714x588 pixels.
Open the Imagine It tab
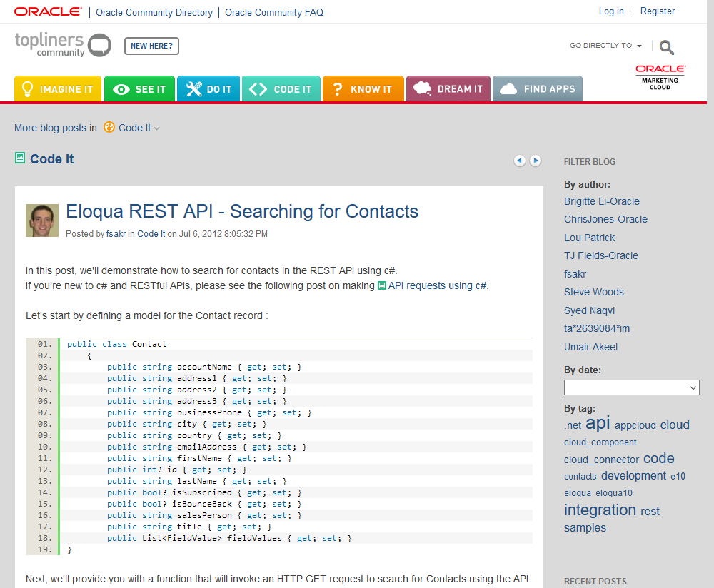pyautogui.click(x=58, y=88)
